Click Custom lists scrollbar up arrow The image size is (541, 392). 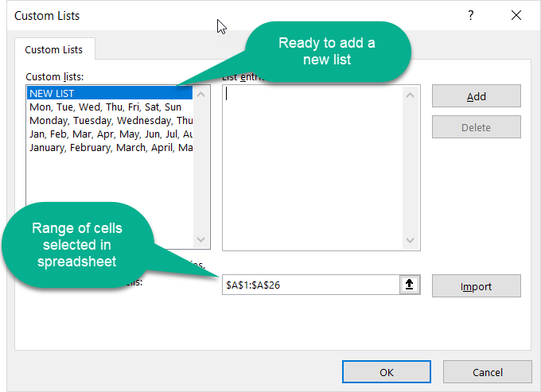coord(200,95)
